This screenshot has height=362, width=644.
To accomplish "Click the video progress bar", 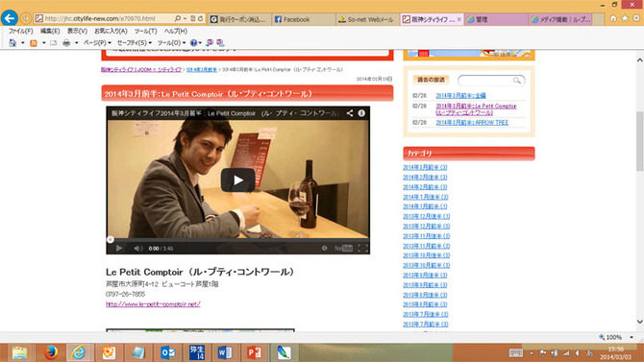I will click(238, 239).
